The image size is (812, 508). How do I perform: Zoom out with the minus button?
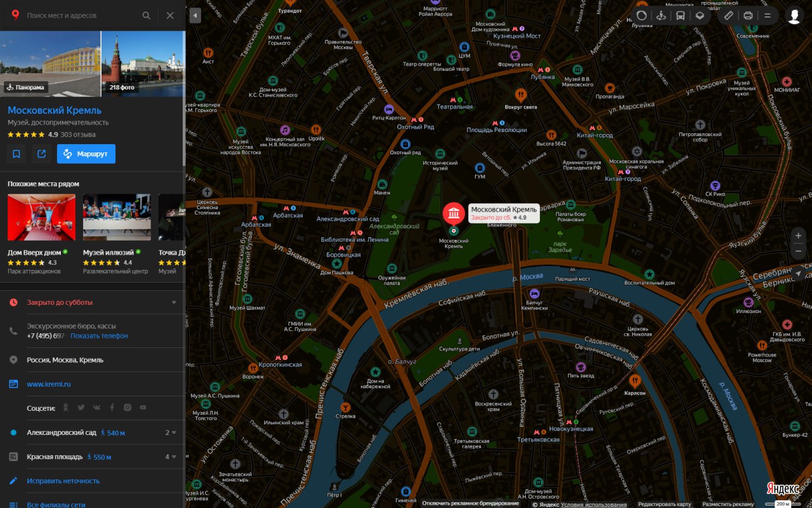point(799,251)
